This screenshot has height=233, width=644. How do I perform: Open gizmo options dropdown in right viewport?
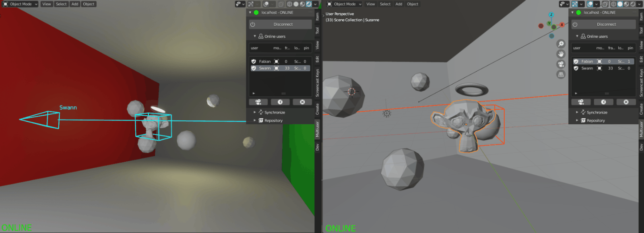click(x=581, y=4)
